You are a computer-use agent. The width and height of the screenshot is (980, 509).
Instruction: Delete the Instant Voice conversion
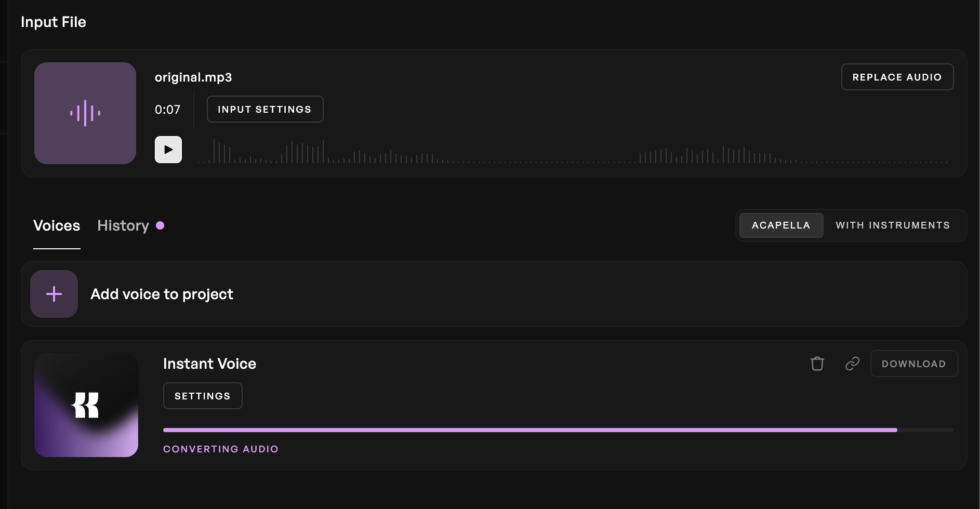[x=817, y=364]
